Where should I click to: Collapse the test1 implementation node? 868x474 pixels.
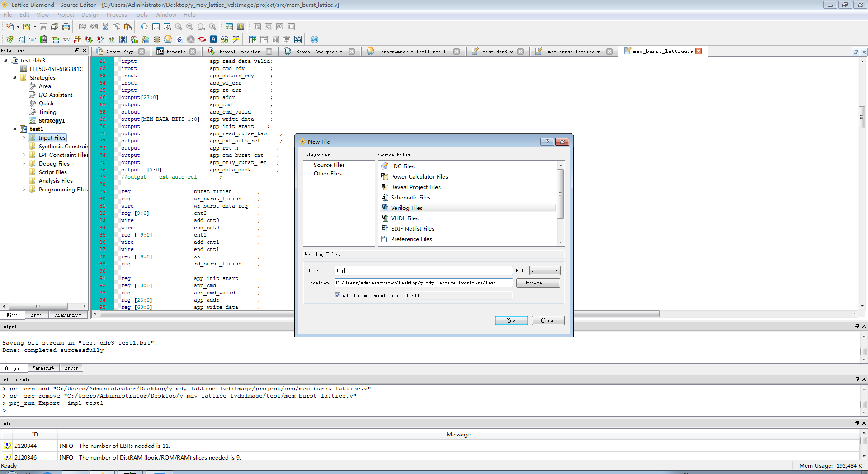coord(14,129)
